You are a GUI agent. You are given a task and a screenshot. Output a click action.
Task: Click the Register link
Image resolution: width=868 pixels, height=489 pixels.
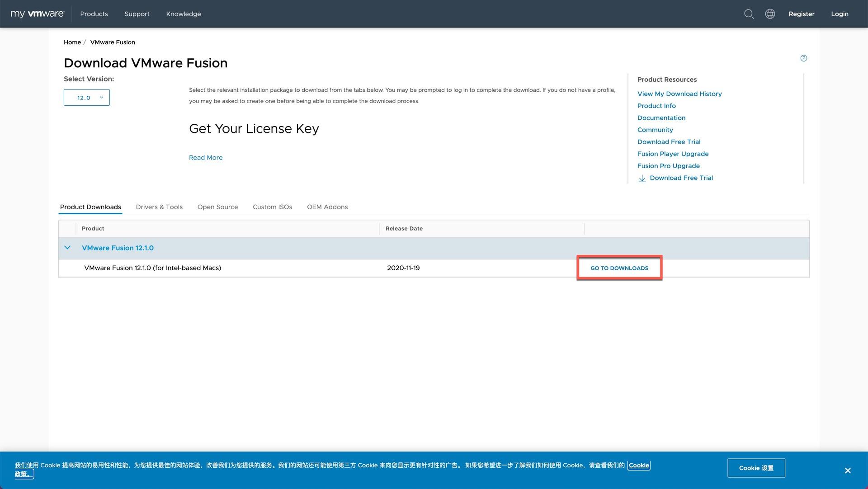(802, 14)
